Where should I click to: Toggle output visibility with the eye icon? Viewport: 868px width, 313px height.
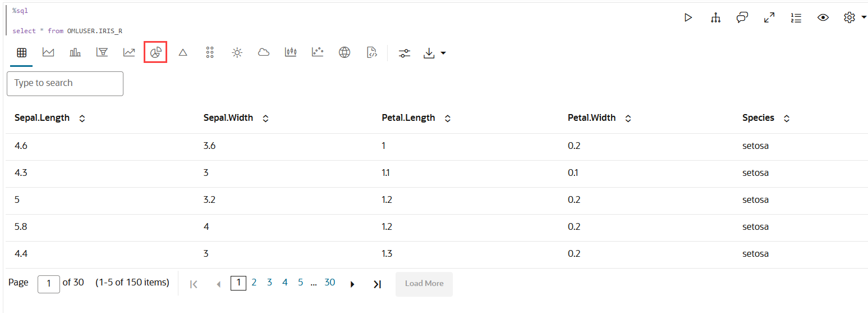(x=823, y=17)
